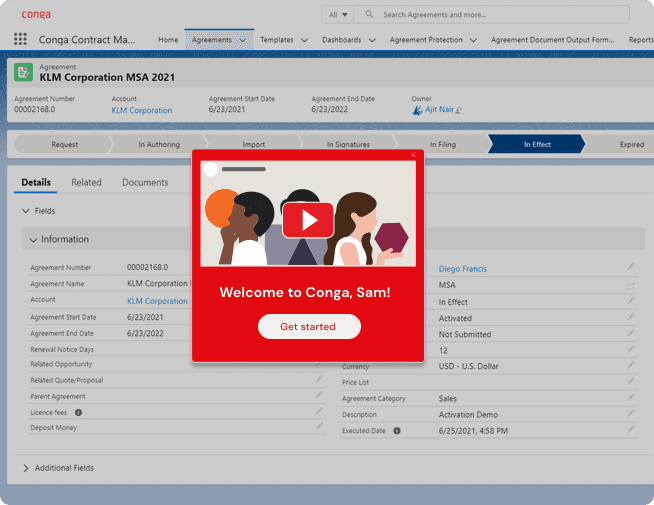
Task: Click the change owner icon beside Ajit Nair
Action: point(459,110)
